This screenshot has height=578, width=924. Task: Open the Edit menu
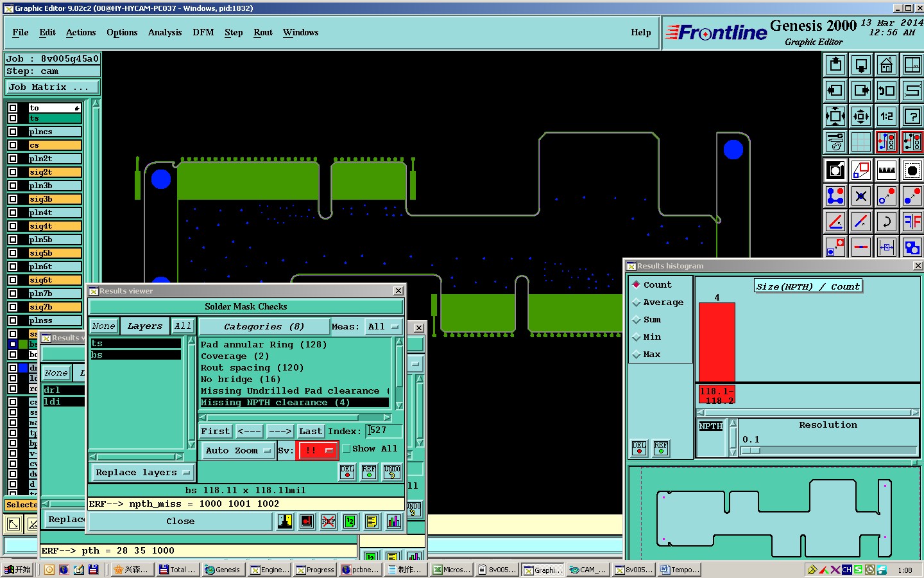pyautogui.click(x=47, y=32)
